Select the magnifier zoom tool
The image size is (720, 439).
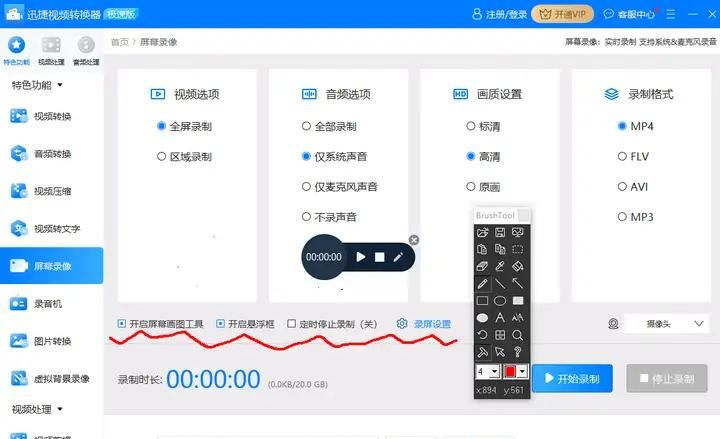coord(518,335)
